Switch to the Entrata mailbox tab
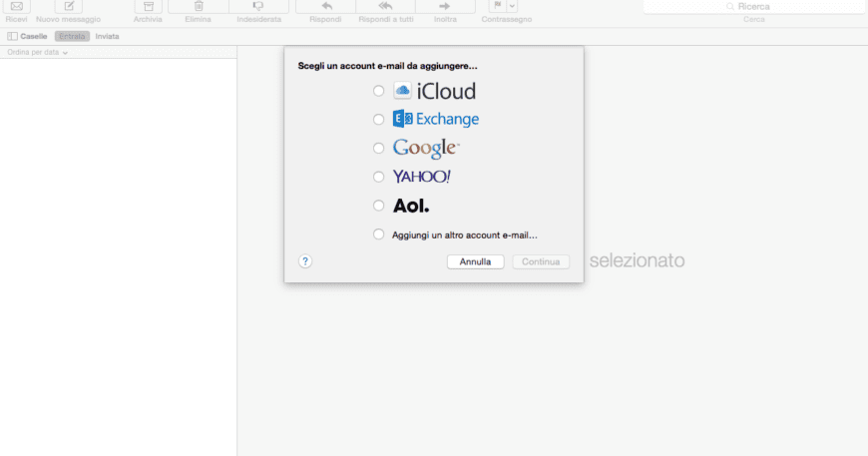 tap(72, 36)
